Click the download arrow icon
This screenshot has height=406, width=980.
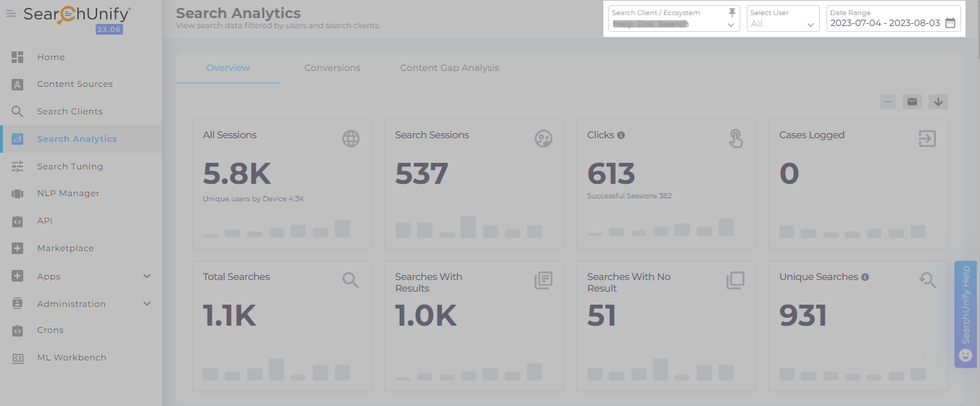click(x=938, y=101)
